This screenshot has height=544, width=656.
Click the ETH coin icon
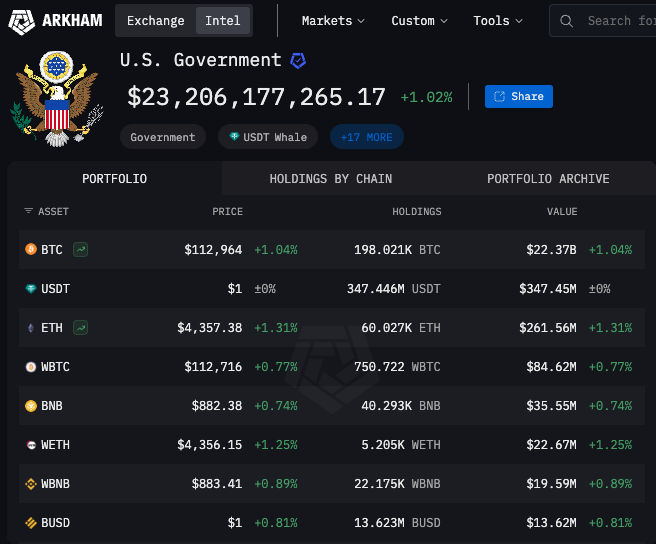(31, 328)
